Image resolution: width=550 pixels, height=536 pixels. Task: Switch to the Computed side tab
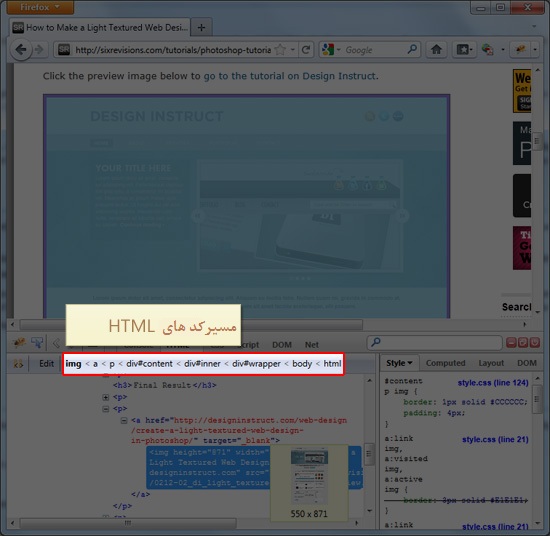tap(445, 363)
